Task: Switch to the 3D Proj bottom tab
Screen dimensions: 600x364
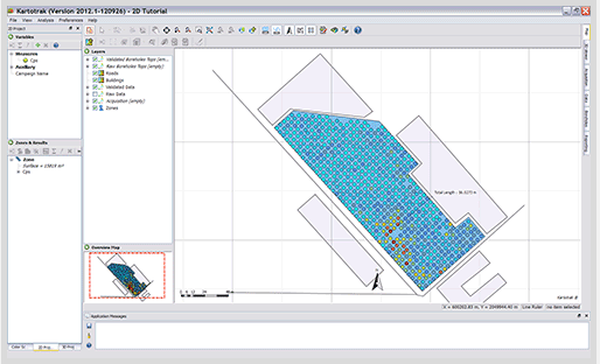Action: pos(68,347)
